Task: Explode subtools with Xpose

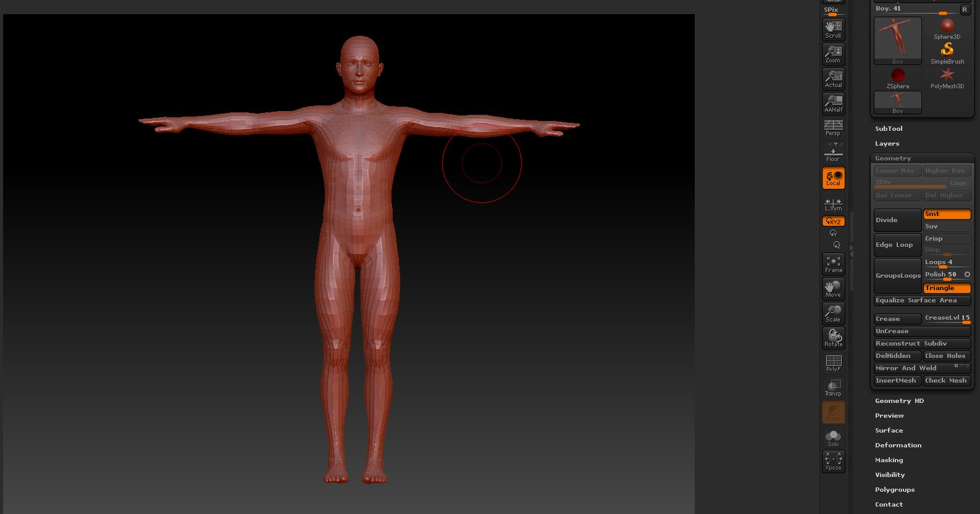Action: [833, 462]
